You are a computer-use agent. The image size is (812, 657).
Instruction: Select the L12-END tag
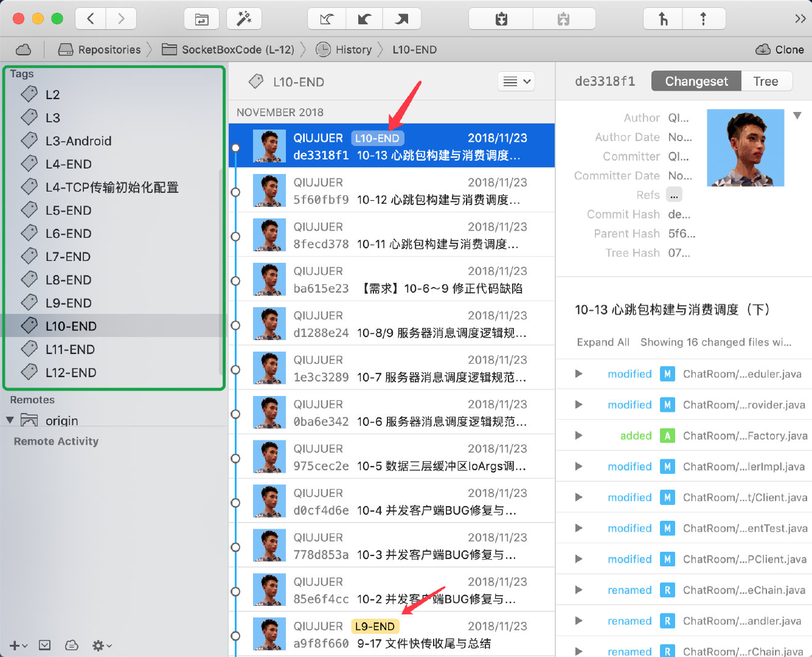tap(113, 372)
